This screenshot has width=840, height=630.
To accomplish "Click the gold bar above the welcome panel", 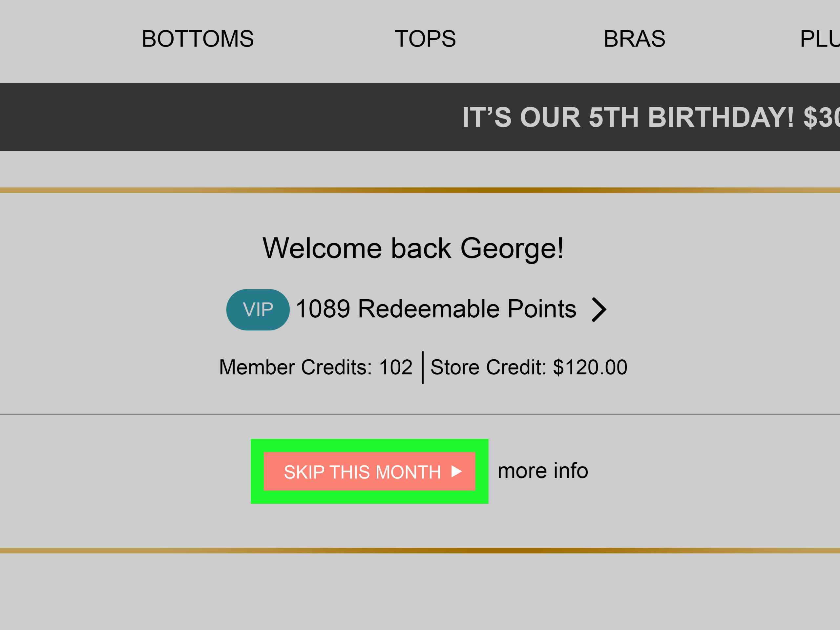I will click(x=420, y=190).
